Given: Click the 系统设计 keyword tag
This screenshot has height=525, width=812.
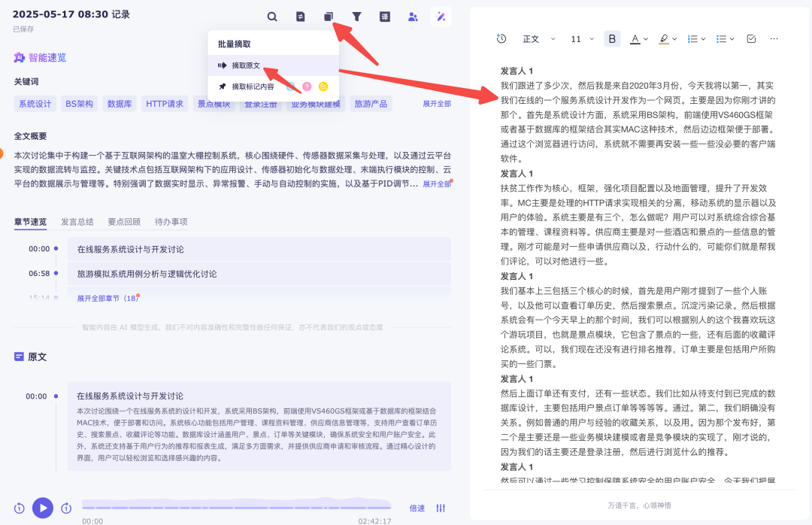Looking at the screenshot, I should (x=35, y=104).
